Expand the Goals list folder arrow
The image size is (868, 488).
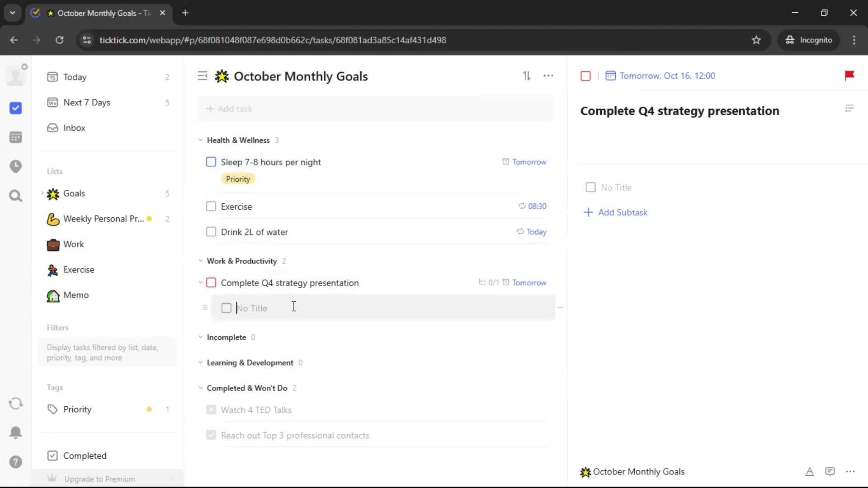coord(42,193)
